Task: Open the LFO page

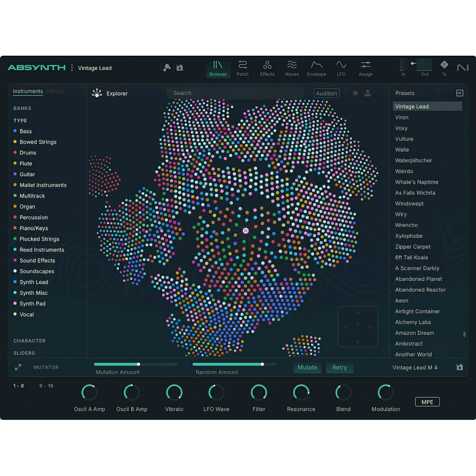Action: [x=341, y=68]
